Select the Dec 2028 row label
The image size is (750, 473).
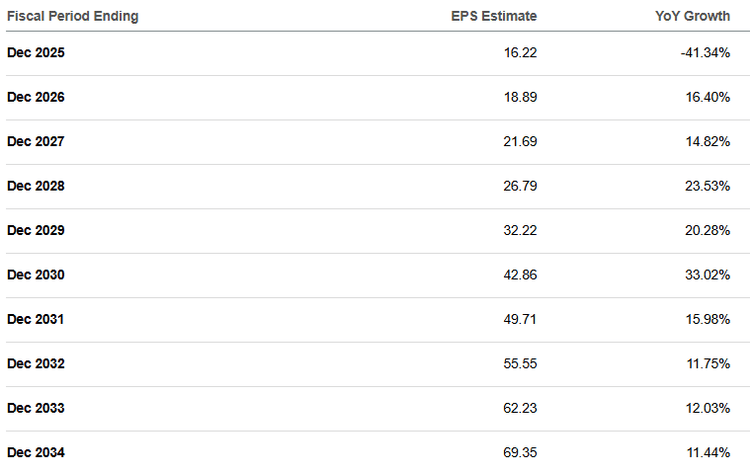pos(36,186)
